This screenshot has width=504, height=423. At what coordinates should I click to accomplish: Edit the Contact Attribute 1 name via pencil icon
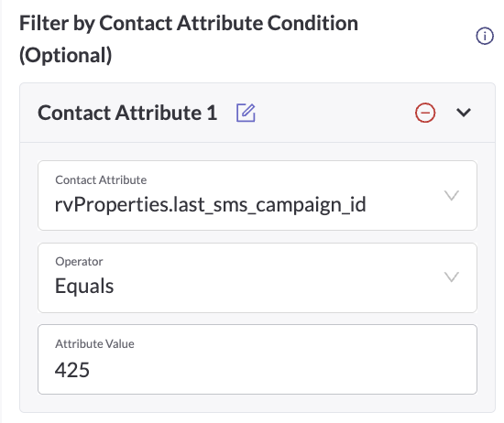coord(246,113)
